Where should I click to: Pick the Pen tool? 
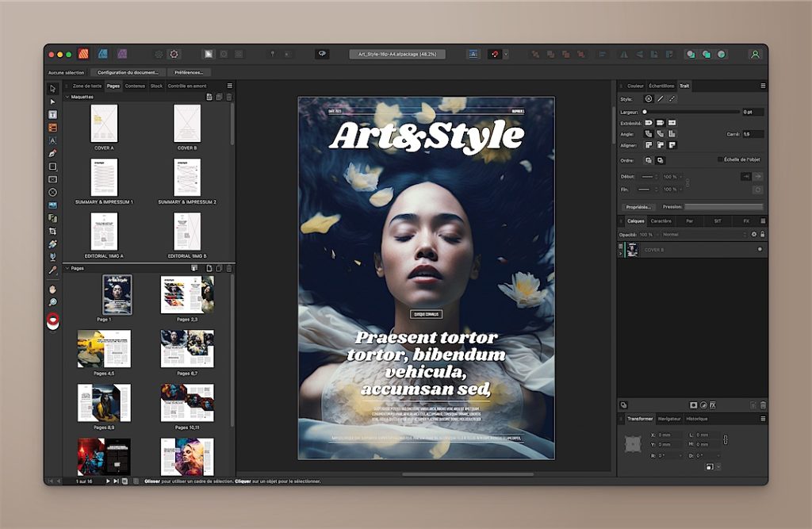[53, 153]
